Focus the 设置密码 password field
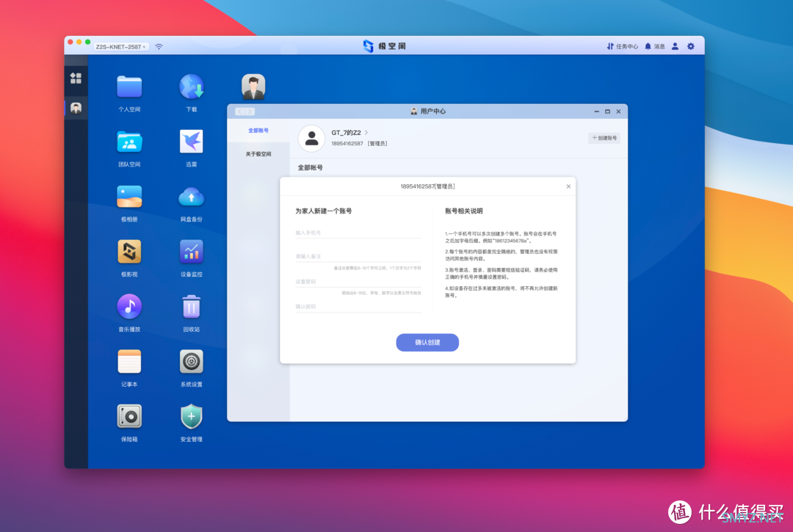Screen dimensions: 793x532 358,282
